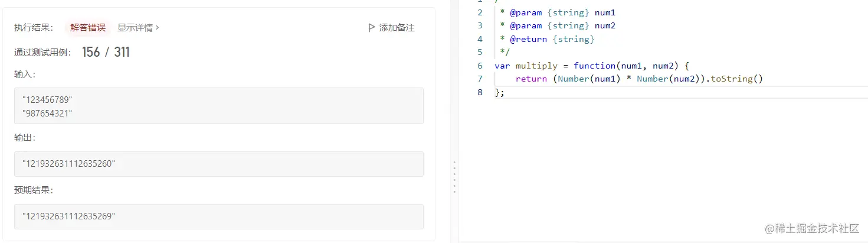Screen dimensions: 868x243
Task: Click the expected result box "121932631112635269"
Action: [219, 216]
